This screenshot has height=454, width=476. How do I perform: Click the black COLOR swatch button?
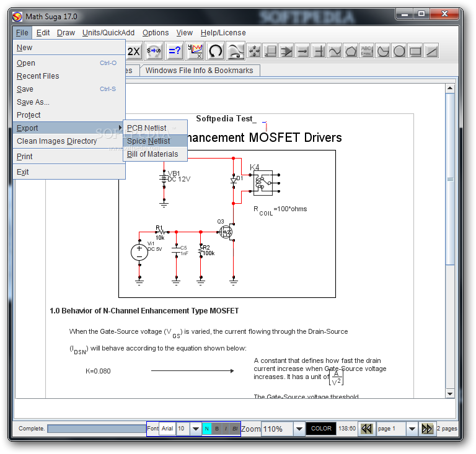[x=321, y=429]
